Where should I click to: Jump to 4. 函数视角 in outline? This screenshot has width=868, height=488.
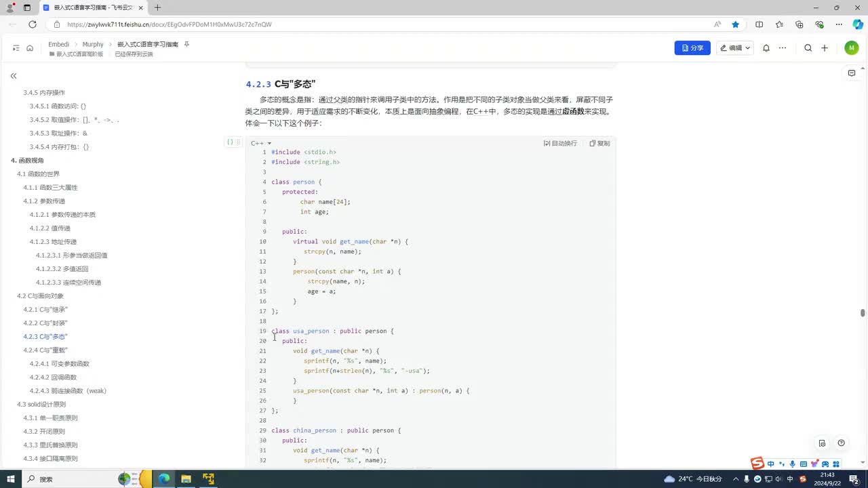tap(27, 161)
